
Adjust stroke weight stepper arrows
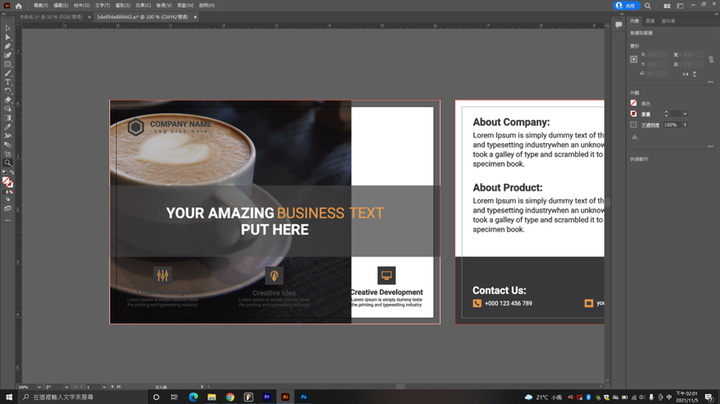point(666,114)
